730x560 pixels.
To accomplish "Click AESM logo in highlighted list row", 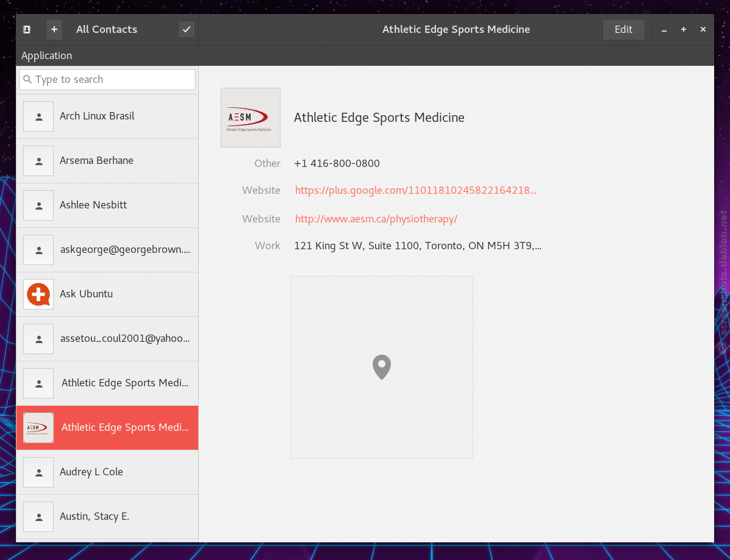I will (38, 428).
